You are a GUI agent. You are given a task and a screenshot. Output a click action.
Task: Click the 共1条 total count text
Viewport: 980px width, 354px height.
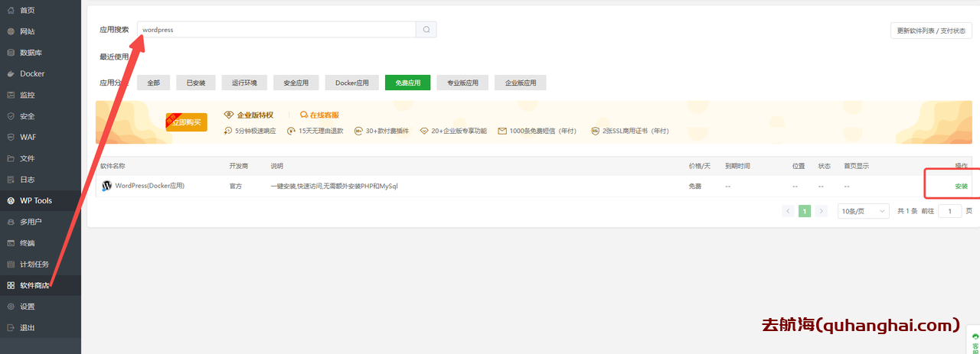[x=907, y=211]
